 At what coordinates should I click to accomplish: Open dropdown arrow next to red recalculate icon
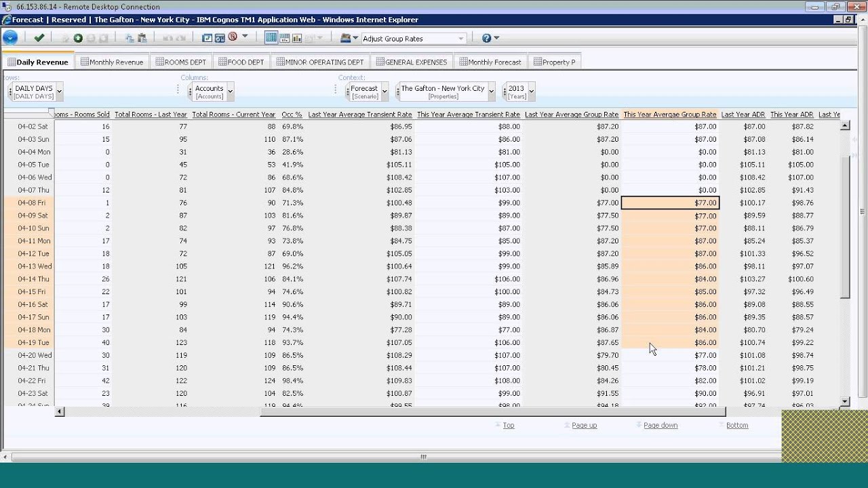pos(245,37)
